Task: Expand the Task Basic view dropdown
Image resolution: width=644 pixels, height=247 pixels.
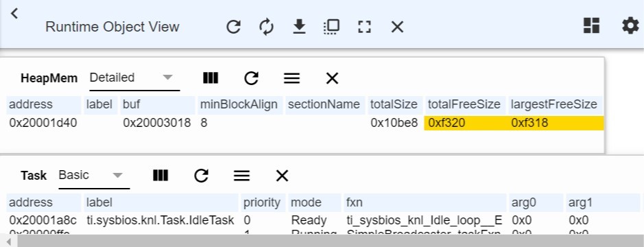Action: pyautogui.click(x=94, y=176)
